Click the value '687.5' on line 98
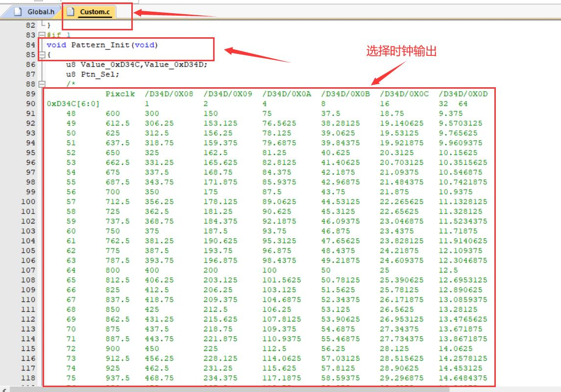Viewport: 561px width, 392px height. tap(118, 182)
